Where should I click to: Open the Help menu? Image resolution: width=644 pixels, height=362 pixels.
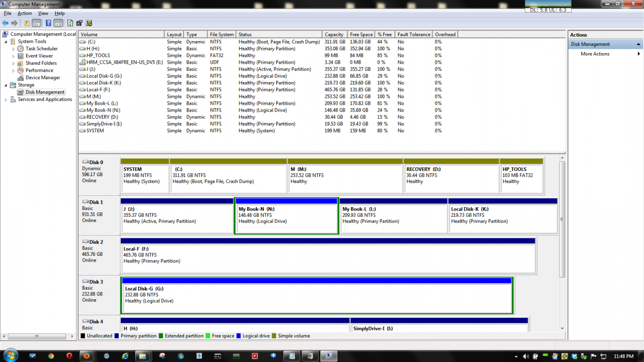(x=59, y=14)
